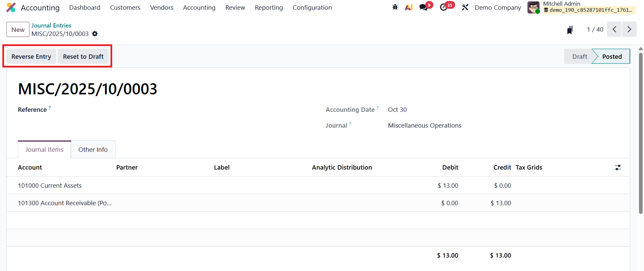Open the conversations chat bubble icon
Viewport: 644px width, 271px height.
click(424, 7)
